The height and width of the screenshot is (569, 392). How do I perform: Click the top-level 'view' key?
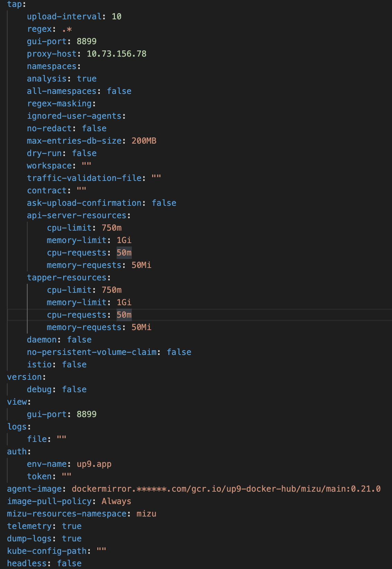click(x=17, y=402)
